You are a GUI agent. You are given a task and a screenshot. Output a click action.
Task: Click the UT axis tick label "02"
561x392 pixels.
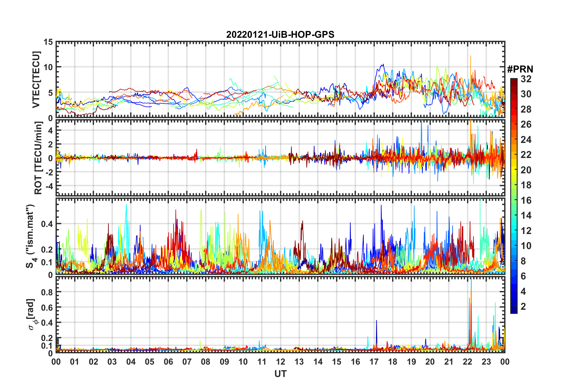coord(93,362)
